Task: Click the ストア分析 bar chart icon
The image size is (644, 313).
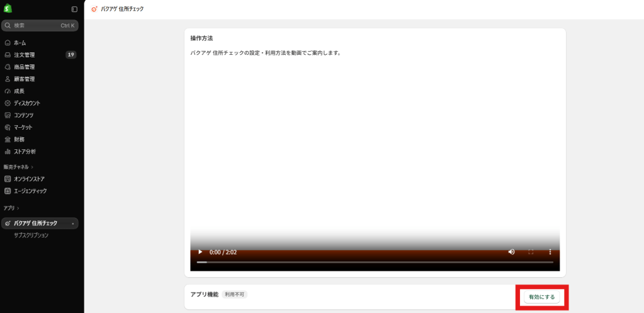Action: coord(8,152)
